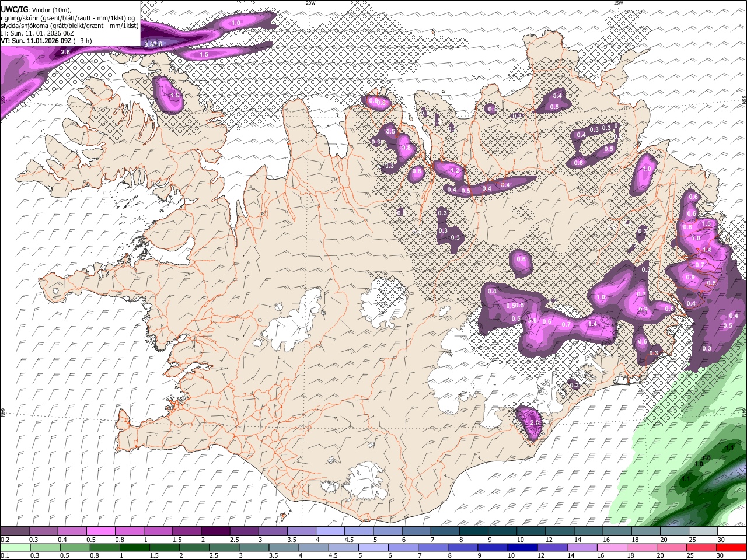Pick deep blue lower swatch between 10 and 12

[522, 548]
